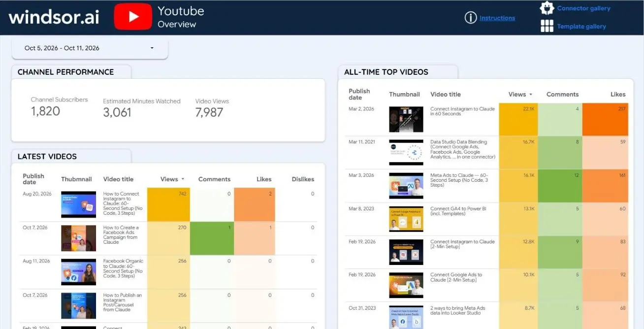Click the CHANNEL PERFORMANCE section heading
The height and width of the screenshot is (329, 644).
(65, 72)
